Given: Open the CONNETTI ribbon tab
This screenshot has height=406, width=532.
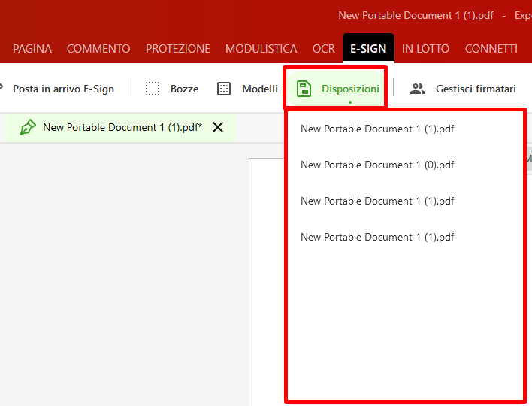Looking at the screenshot, I should [491, 49].
